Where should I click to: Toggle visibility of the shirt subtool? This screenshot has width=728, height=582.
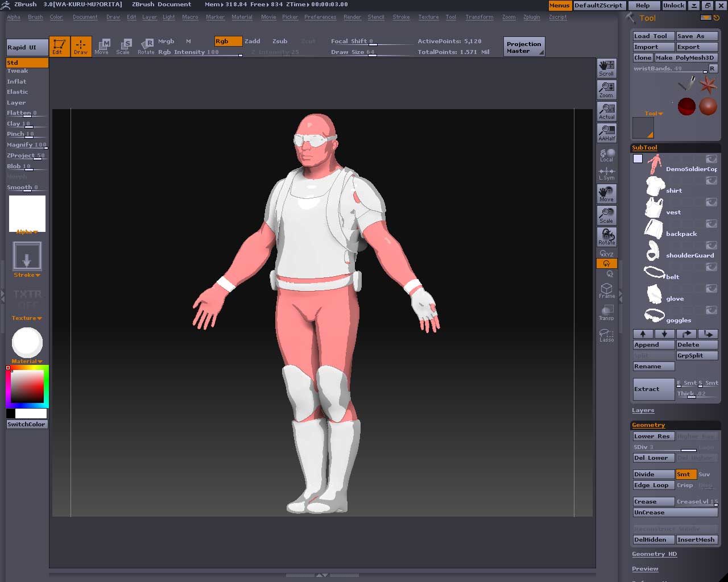coord(712,181)
